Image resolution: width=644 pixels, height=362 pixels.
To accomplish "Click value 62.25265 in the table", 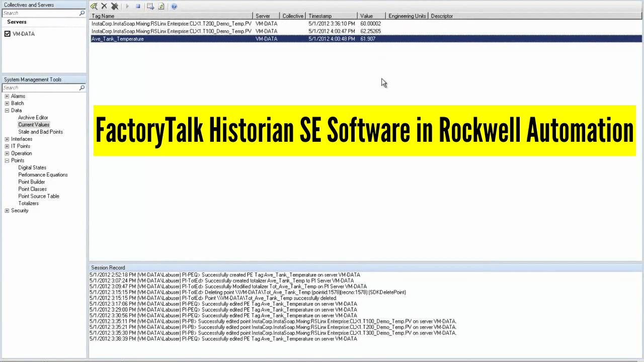I will 370,31.
